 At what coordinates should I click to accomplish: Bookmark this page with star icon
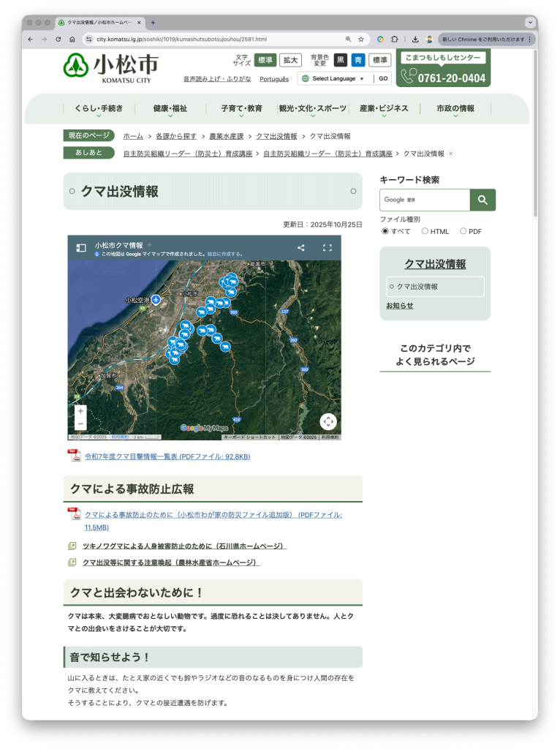[x=360, y=39]
